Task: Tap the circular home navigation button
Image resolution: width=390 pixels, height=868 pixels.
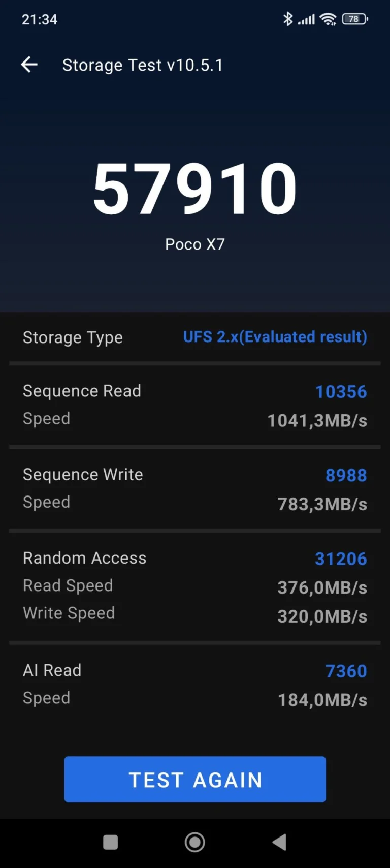Action: [194, 842]
